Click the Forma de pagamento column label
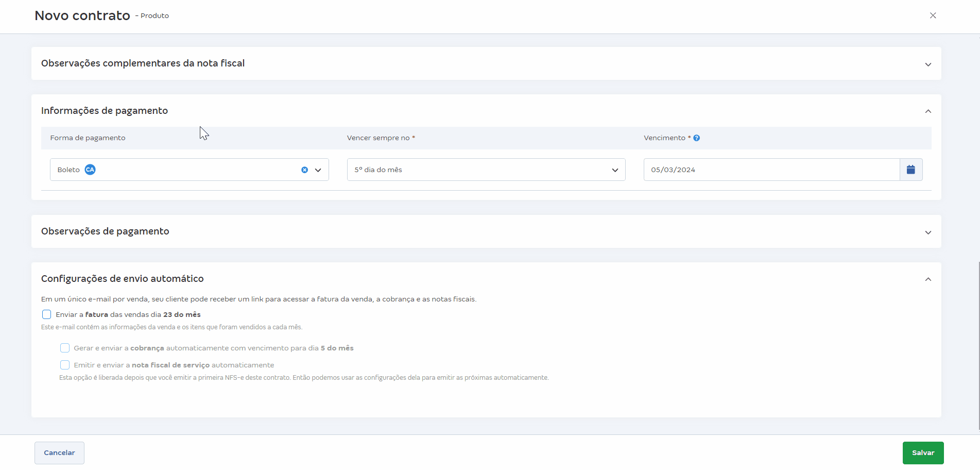 [x=88, y=138]
